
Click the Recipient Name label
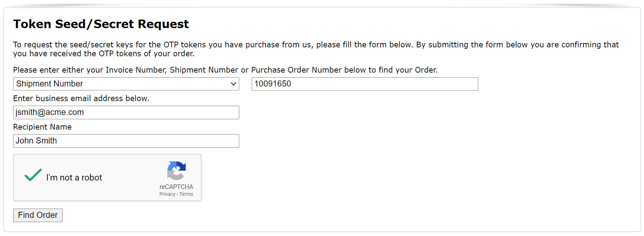point(42,127)
